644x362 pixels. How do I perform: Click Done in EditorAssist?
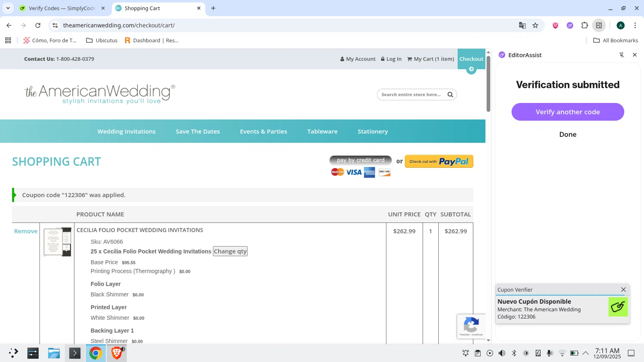point(568,134)
